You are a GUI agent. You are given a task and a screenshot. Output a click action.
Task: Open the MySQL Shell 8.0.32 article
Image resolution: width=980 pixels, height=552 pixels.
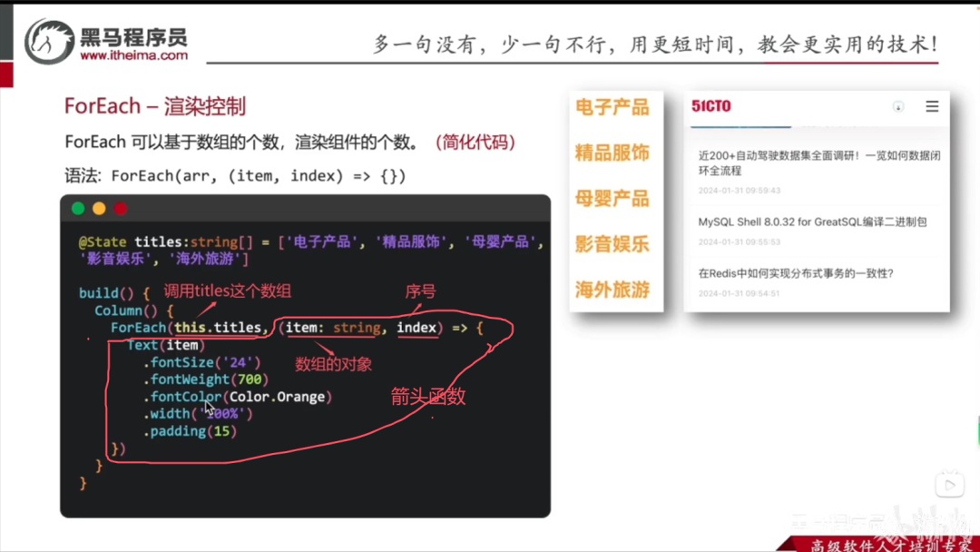click(x=812, y=222)
